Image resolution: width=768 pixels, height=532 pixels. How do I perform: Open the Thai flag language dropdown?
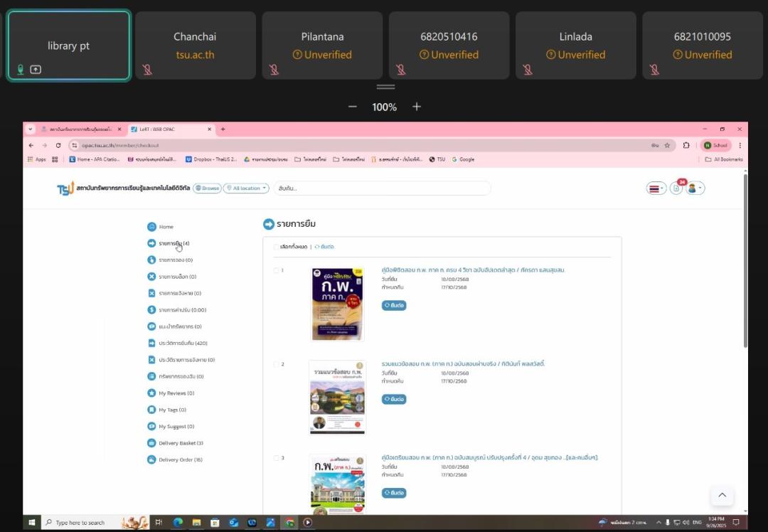[x=656, y=188]
